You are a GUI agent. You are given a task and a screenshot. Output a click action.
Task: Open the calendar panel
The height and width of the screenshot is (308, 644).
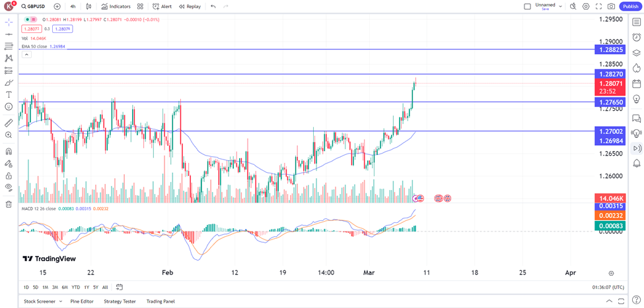point(636,84)
